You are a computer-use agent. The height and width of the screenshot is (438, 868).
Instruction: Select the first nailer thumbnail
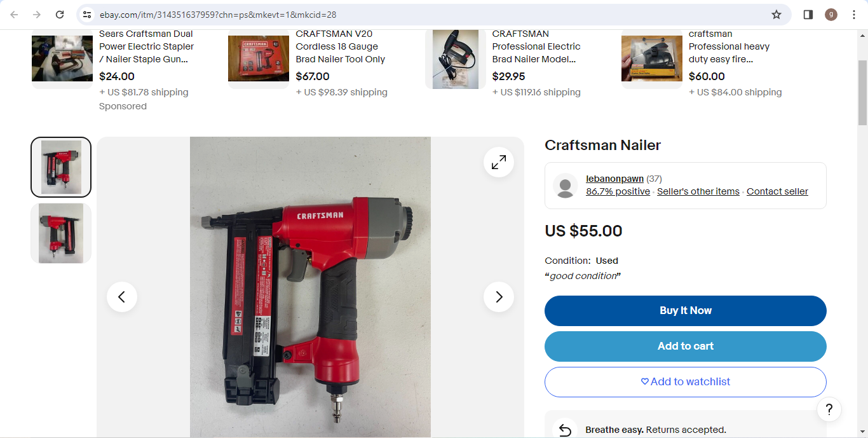(61, 167)
